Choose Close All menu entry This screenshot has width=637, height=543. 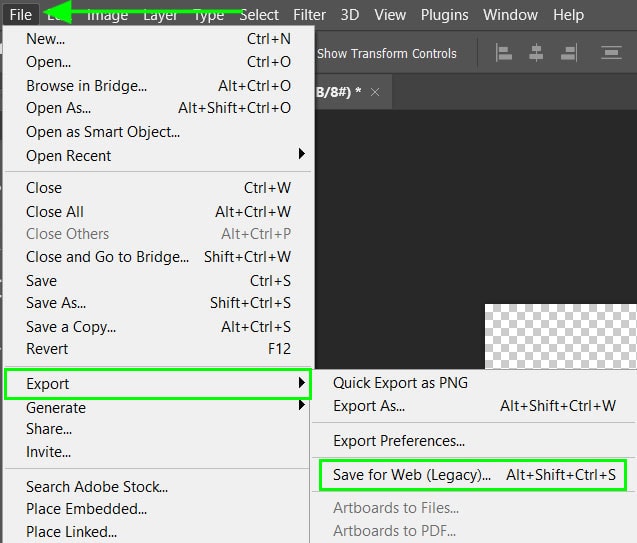tap(158, 212)
